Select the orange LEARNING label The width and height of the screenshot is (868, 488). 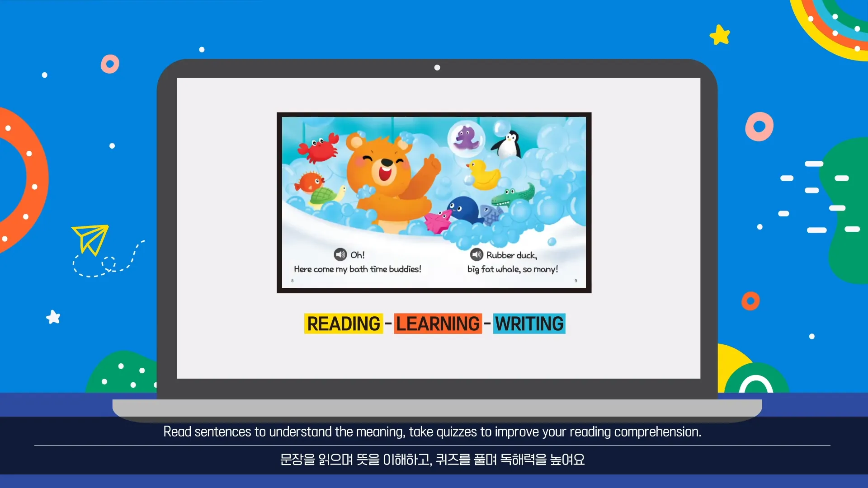pyautogui.click(x=438, y=324)
